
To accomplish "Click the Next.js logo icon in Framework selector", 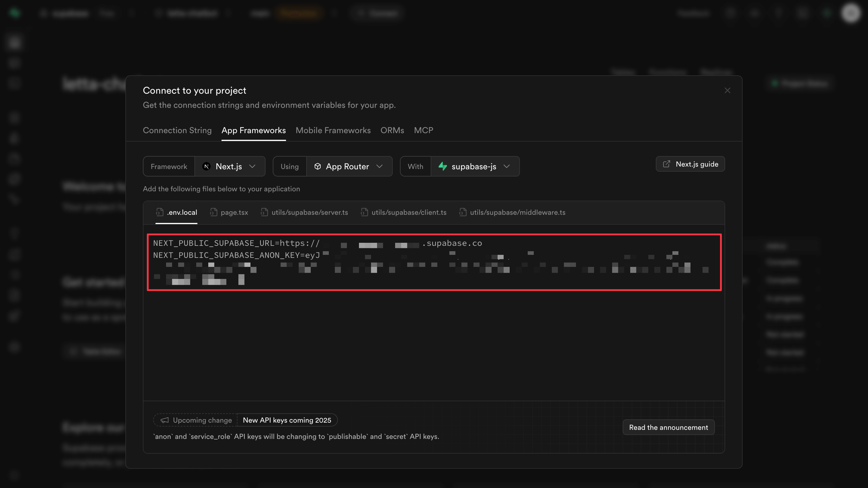I will pos(206,166).
